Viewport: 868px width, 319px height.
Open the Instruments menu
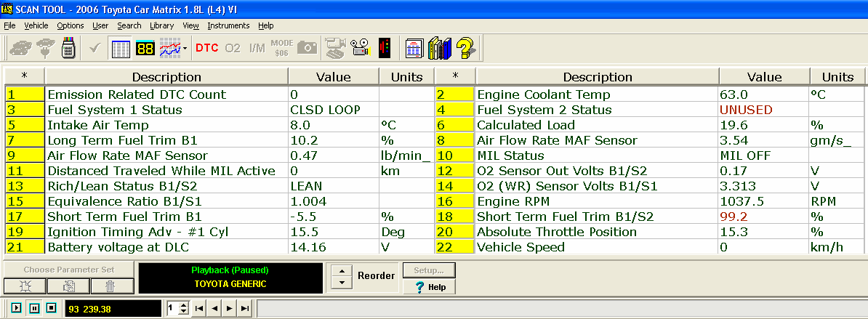coord(228,25)
